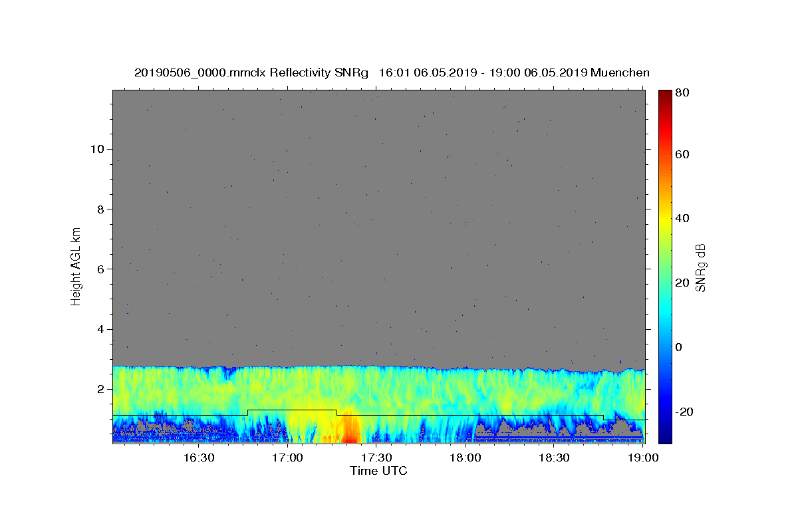Click the height tick label 8
The height and width of the screenshot is (532, 798).
pos(102,209)
